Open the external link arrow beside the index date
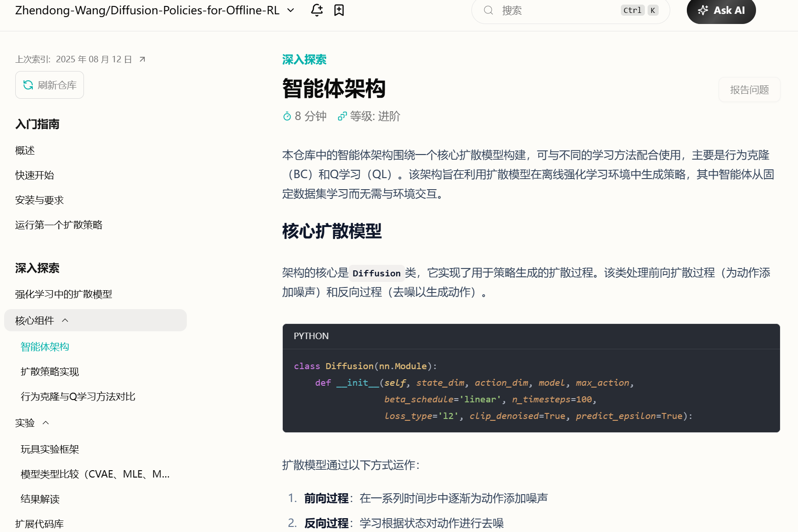This screenshot has height=532, width=798. [142, 59]
